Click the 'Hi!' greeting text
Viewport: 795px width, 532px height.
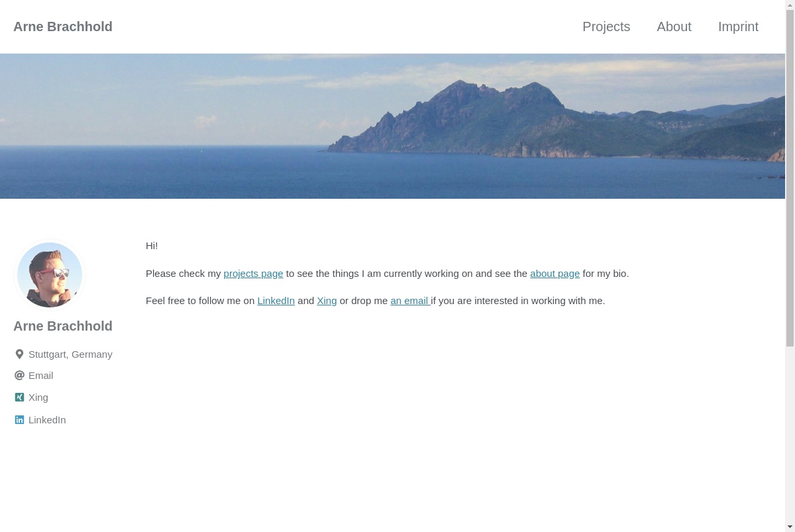pos(152,246)
